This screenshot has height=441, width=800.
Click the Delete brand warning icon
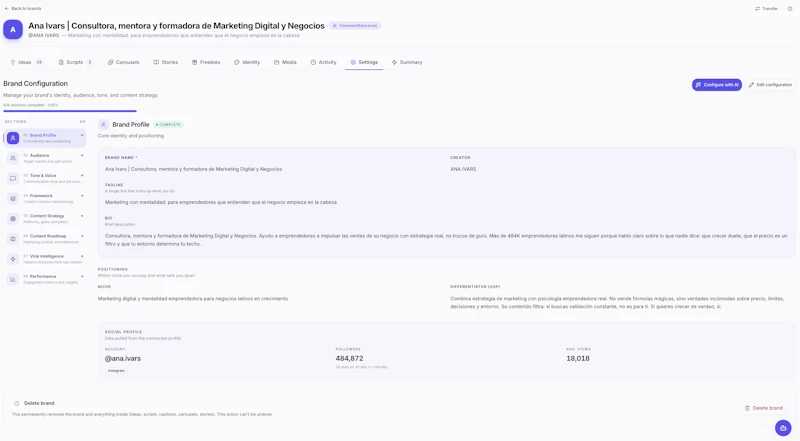(17, 403)
